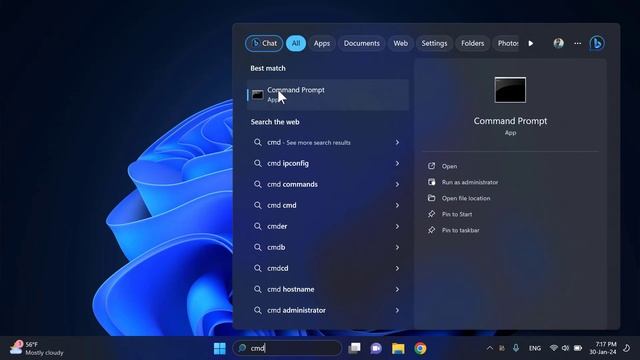
Task: Select web suggestion 'cmd ipconfig'
Action: pyautogui.click(x=328, y=163)
